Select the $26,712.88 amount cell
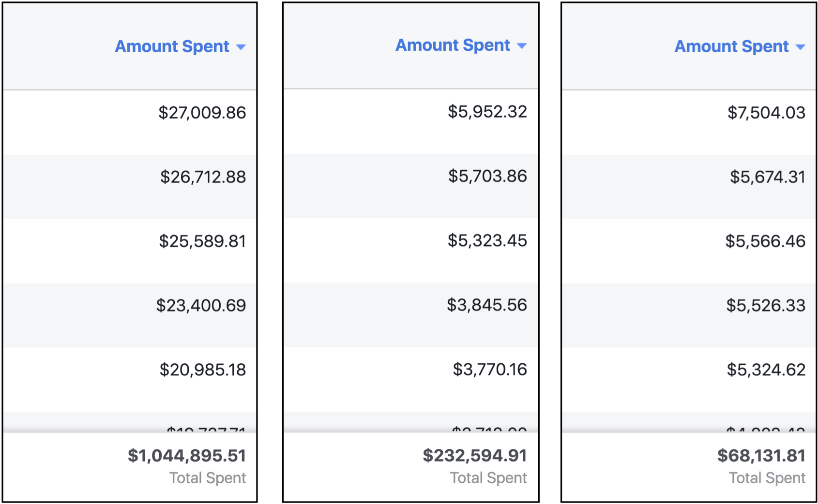Image resolution: width=818 pixels, height=504 pixels. pyautogui.click(x=203, y=177)
